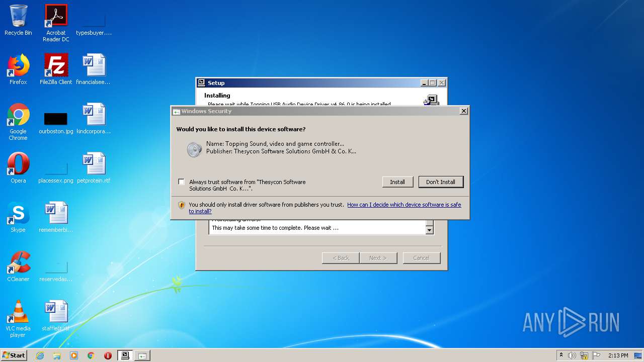Open the CCleaner desktop shortcut
This screenshot has width=644, height=362.
point(18,266)
